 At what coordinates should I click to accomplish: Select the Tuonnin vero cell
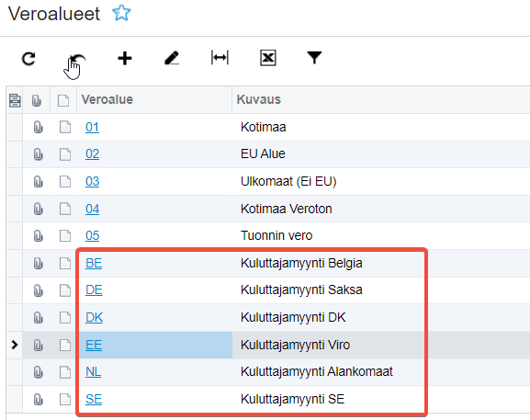(381, 235)
